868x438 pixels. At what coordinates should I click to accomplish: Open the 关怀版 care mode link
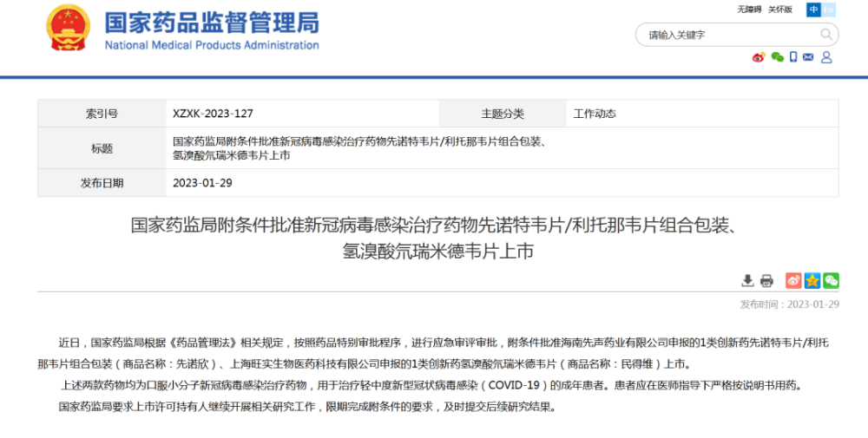click(779, 10)
